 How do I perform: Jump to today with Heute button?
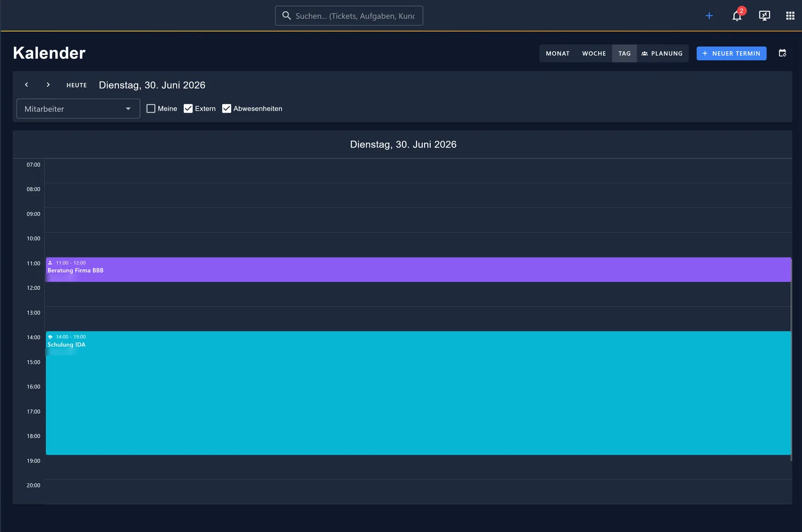point(76,85)
